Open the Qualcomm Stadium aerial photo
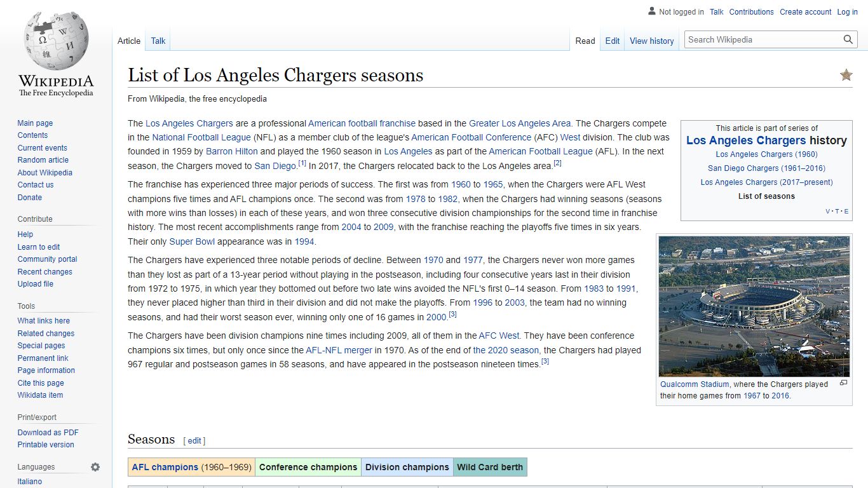The height and width of the screenshot is (488, 868). [x=754, y=306]
